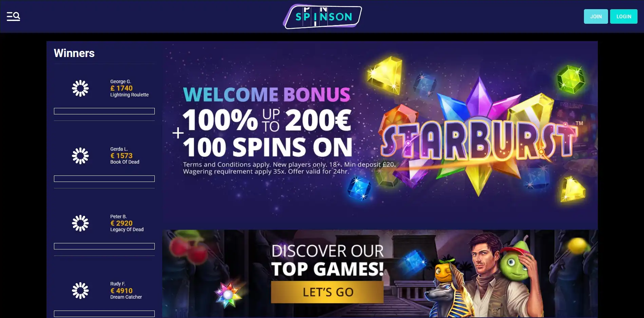Click the LET'S GO button
Screen dimensions: 644x318
327,292
